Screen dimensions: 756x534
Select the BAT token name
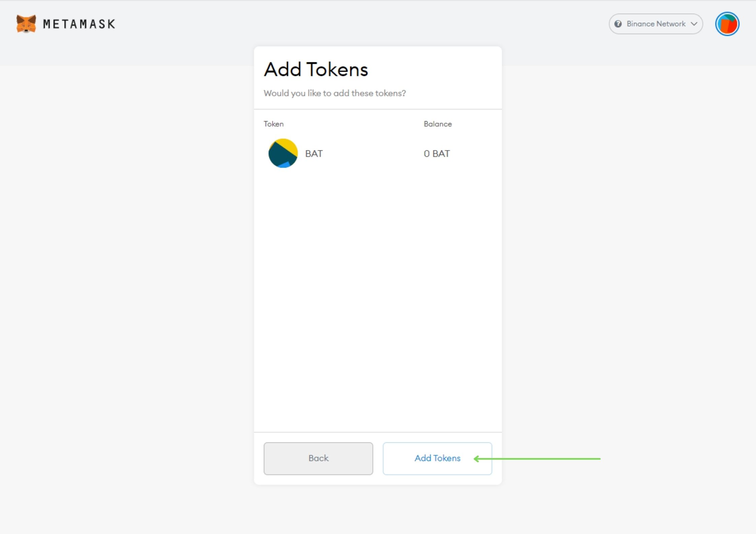click(314, 154)
